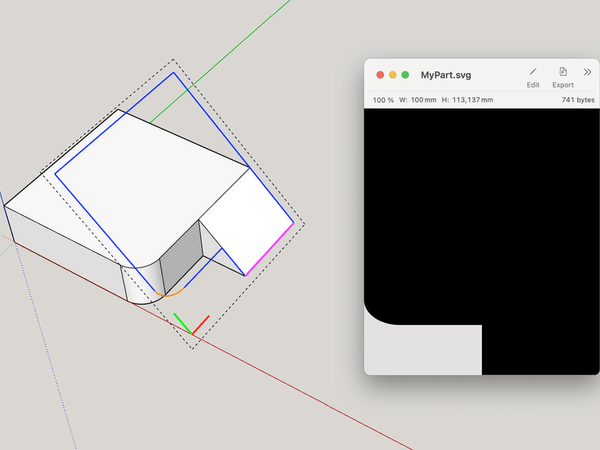Viewport: 600px width, 450px height.
Task: Click the Edit pencil icon
Action: 533,72
